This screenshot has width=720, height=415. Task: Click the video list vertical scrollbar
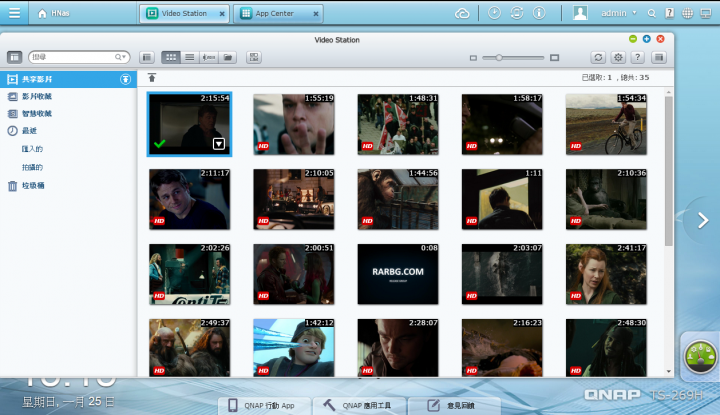click(669, 170)
